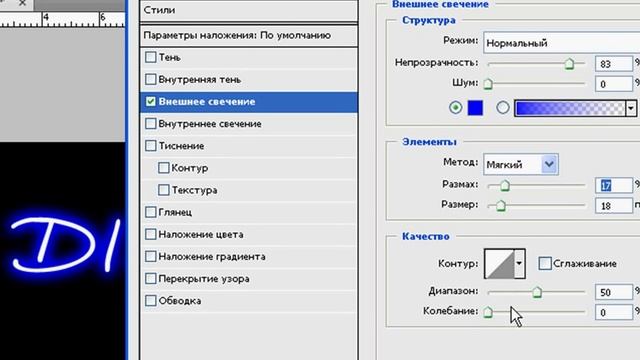
Task: Select the gradient glow radio button
Action: [x=503, y=108]
